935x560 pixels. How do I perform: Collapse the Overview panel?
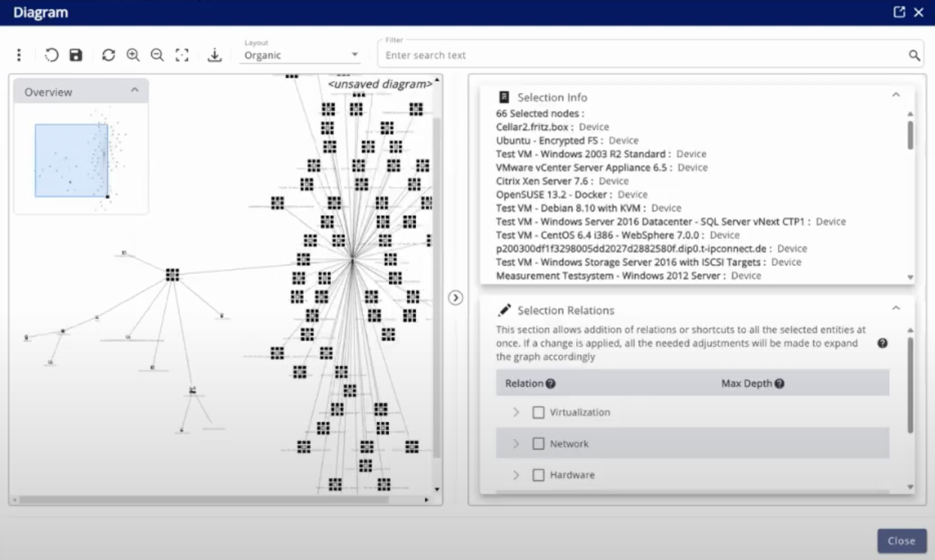[x=135, y=90]
